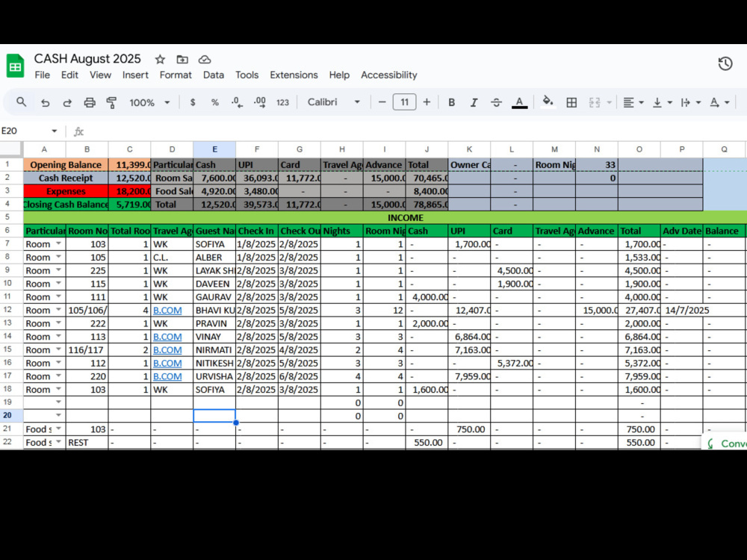Open dropdown in row 7 Room cell

pyautogui.click(x=58, y=243)
